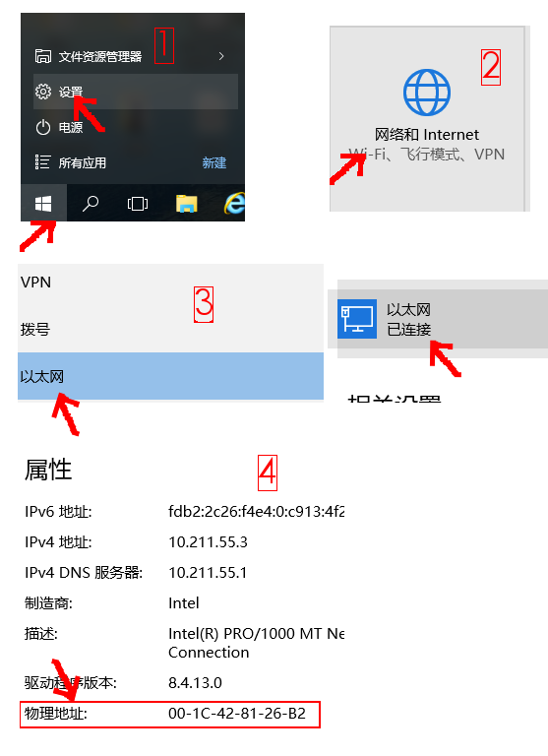Click the 文件资源管理器 folder icon
This screenshot has height=756, width=548.
coord(43,56)
